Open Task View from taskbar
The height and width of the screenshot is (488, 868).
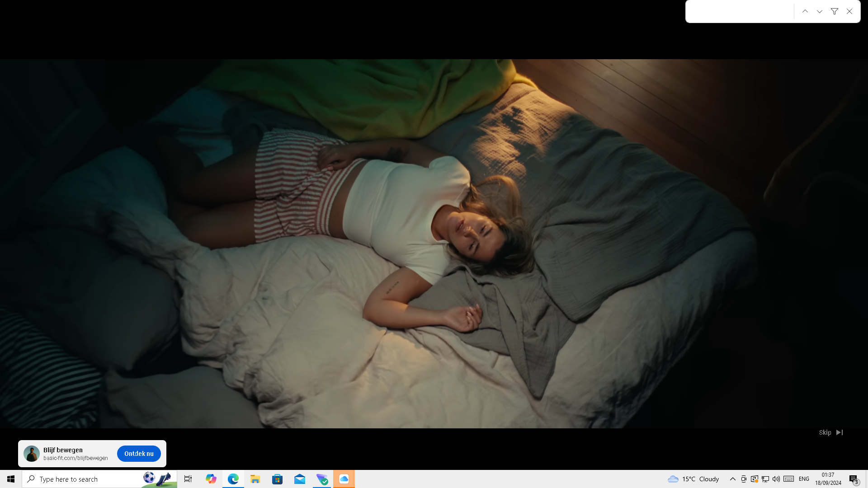(x=188, y=479)
